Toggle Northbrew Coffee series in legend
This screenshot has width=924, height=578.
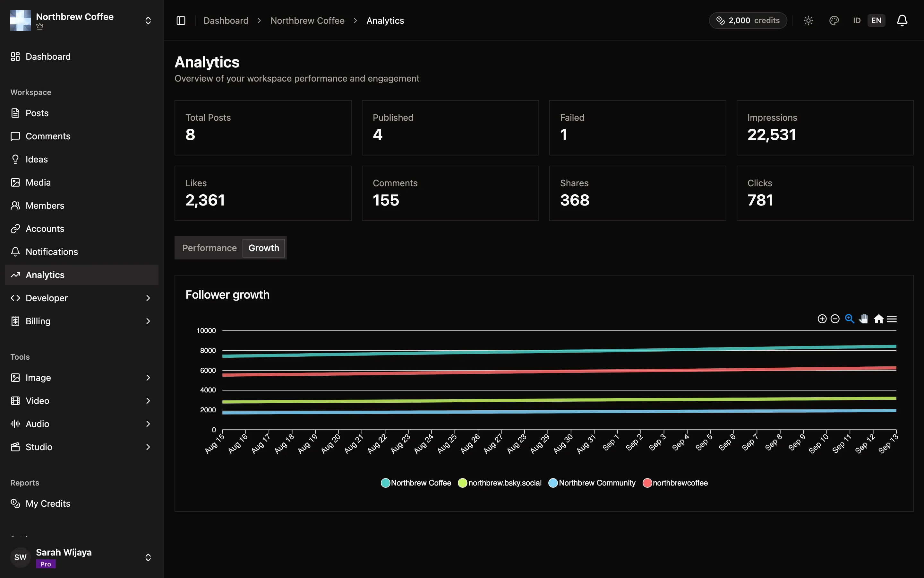coord(416,483)
